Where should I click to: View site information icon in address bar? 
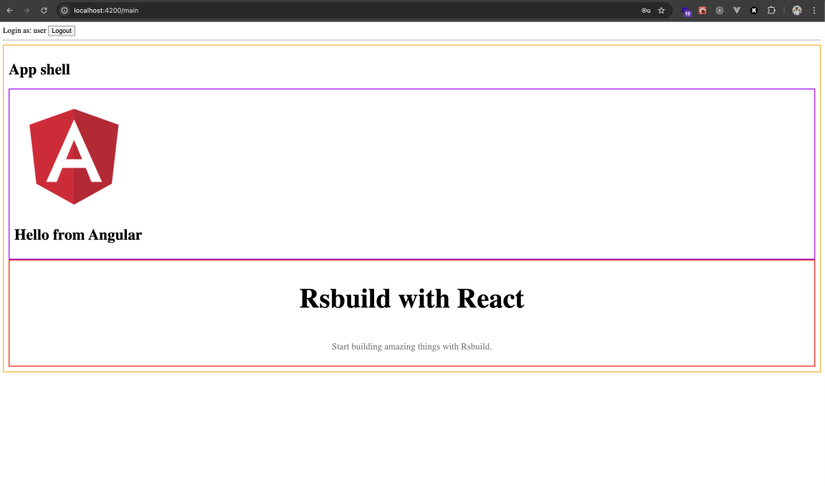pos(64,11)
